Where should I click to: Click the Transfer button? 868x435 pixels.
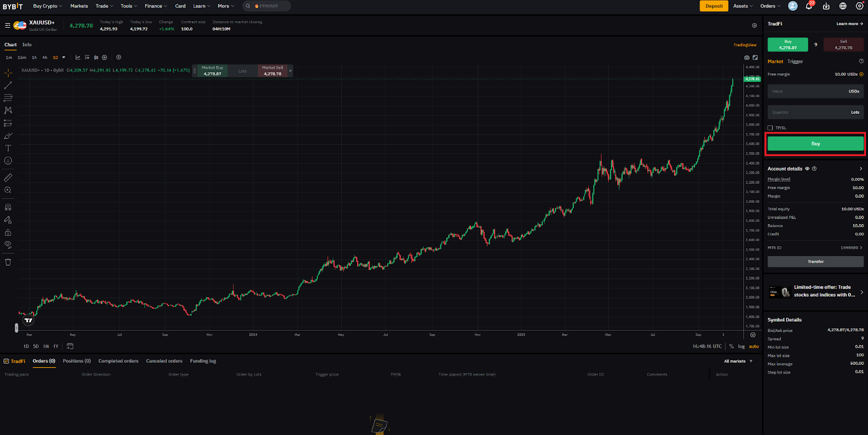[815, 261]
